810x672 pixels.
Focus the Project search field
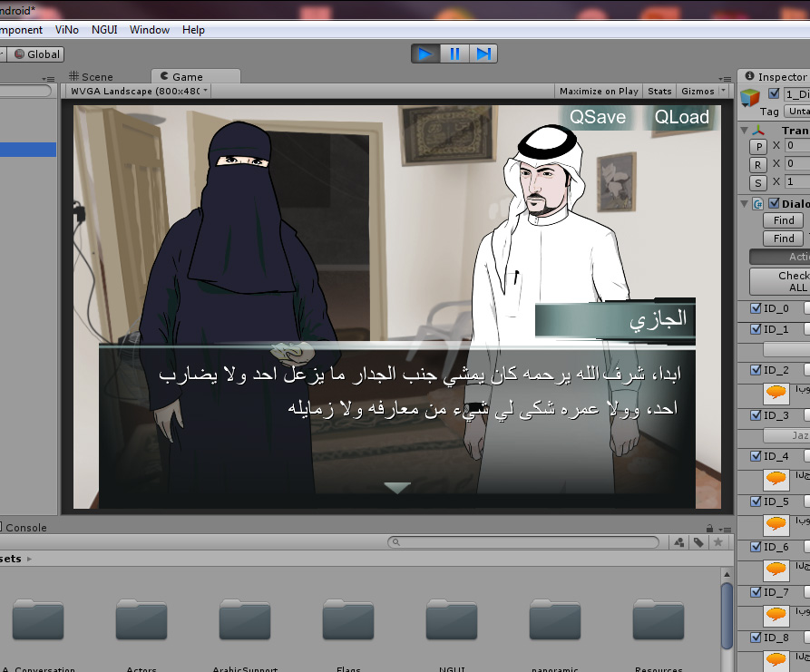click(x=522, y=542)
